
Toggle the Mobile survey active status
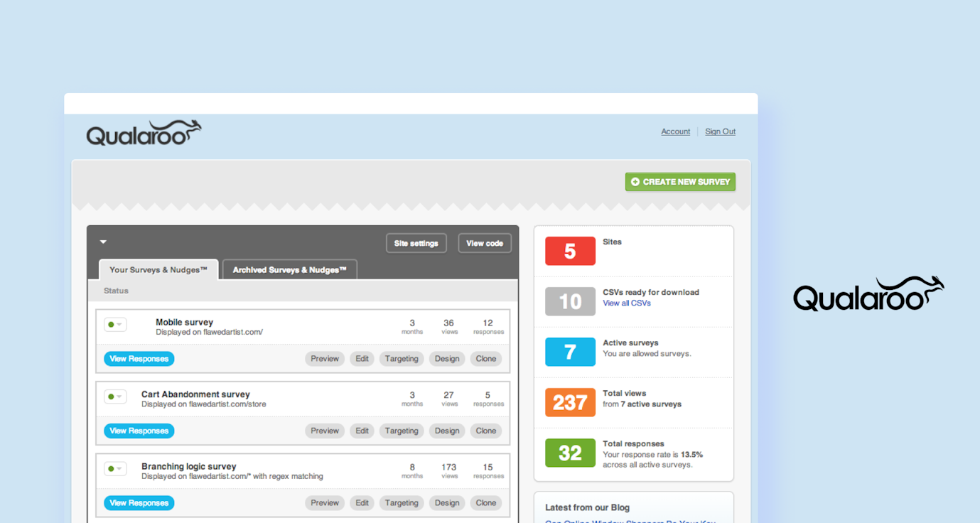(115, 324)
